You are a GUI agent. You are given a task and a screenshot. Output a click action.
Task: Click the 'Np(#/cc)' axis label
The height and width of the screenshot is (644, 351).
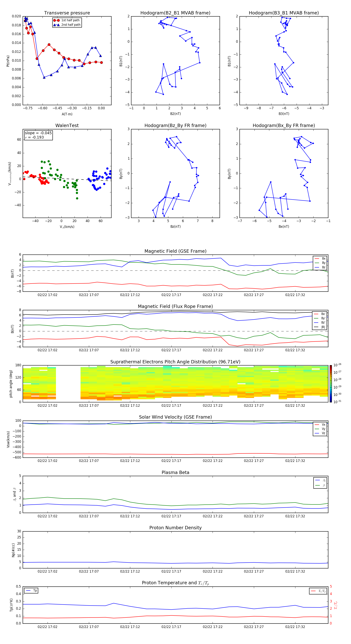tap(13, 550)
